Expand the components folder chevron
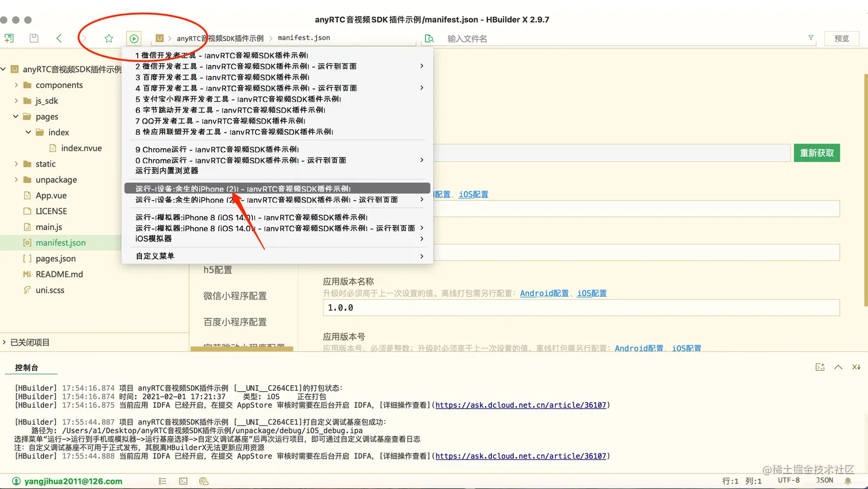868x489 pixels. [x=16, y=85]
